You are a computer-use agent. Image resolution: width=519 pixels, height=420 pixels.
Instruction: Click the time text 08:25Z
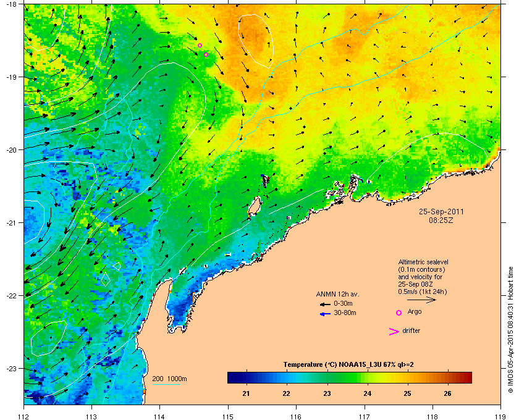441,220
